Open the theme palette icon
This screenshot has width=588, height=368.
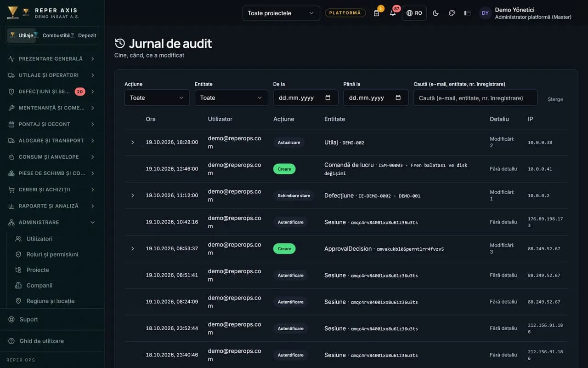(x=452, y=13)
